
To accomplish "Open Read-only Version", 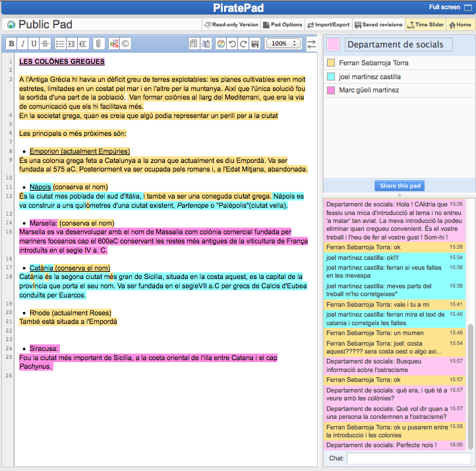I will pyautogui.click(x=231, y=25).
